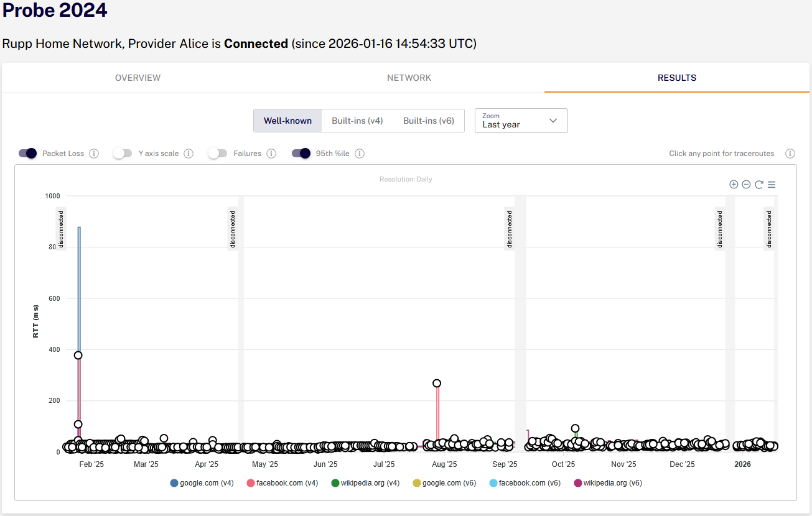Click the info icon beside Packet Loss
Viewport: 812px width, 516px height.
[94, 154]
